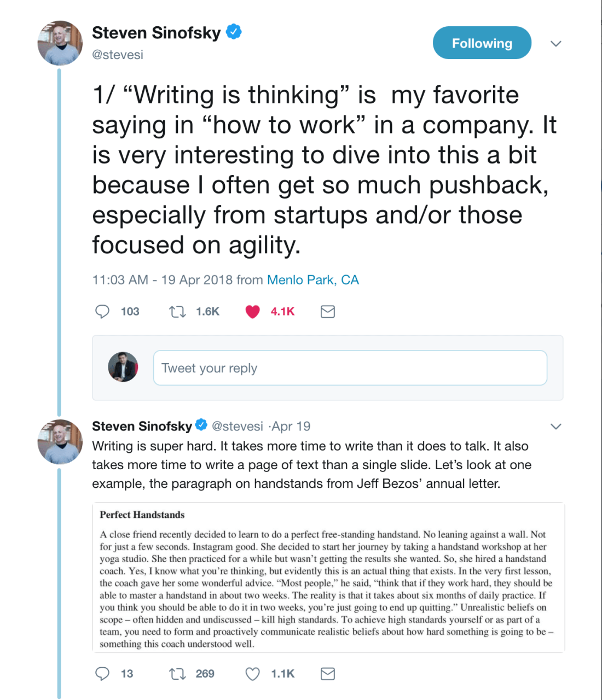Image resolution: width=602 pixels, height=700 pixels.
Task: Reply to the Perfect Handstands tweet
Action: pos(103,674)
